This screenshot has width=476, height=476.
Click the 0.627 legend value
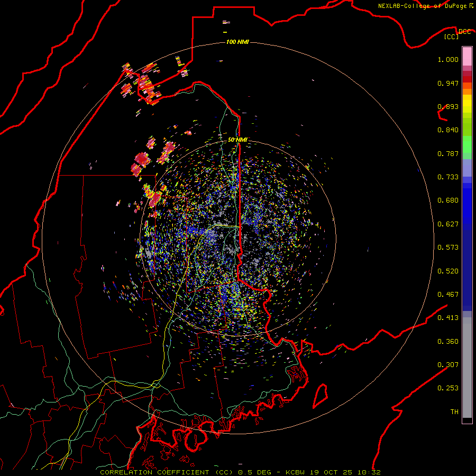448,224
